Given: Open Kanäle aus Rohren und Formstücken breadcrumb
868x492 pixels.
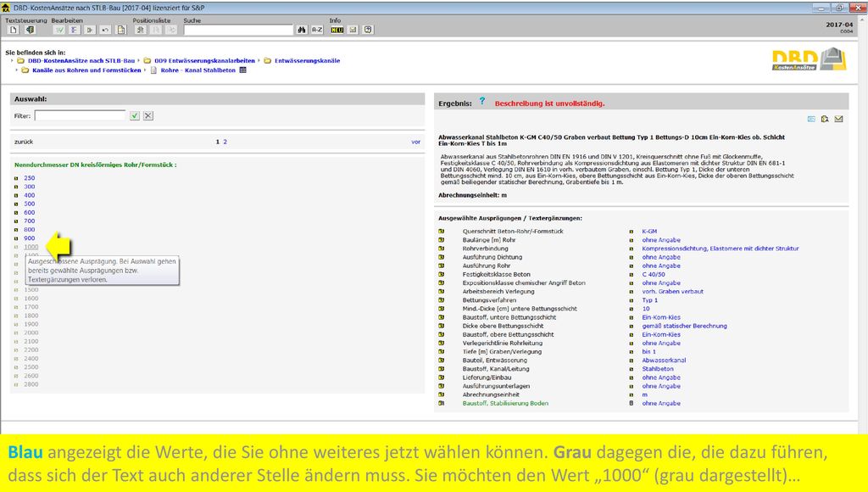Looking at the screenshot, I should 86,70.
